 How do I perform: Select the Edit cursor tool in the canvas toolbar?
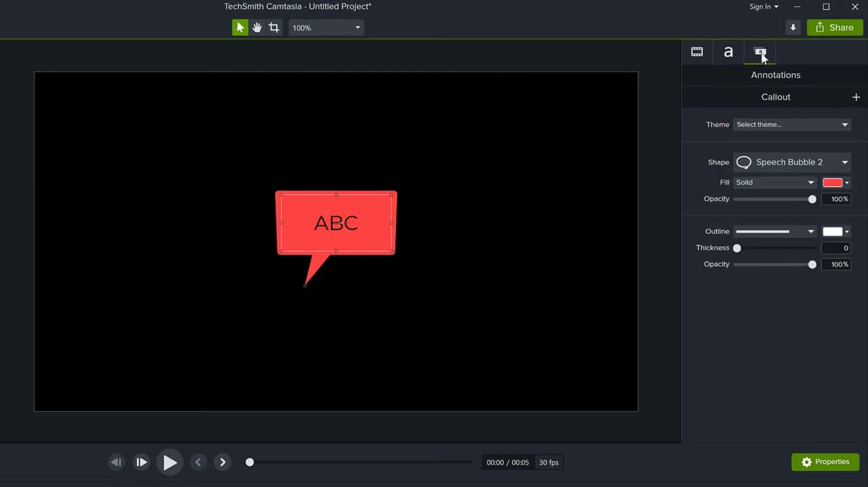point(240,27)
